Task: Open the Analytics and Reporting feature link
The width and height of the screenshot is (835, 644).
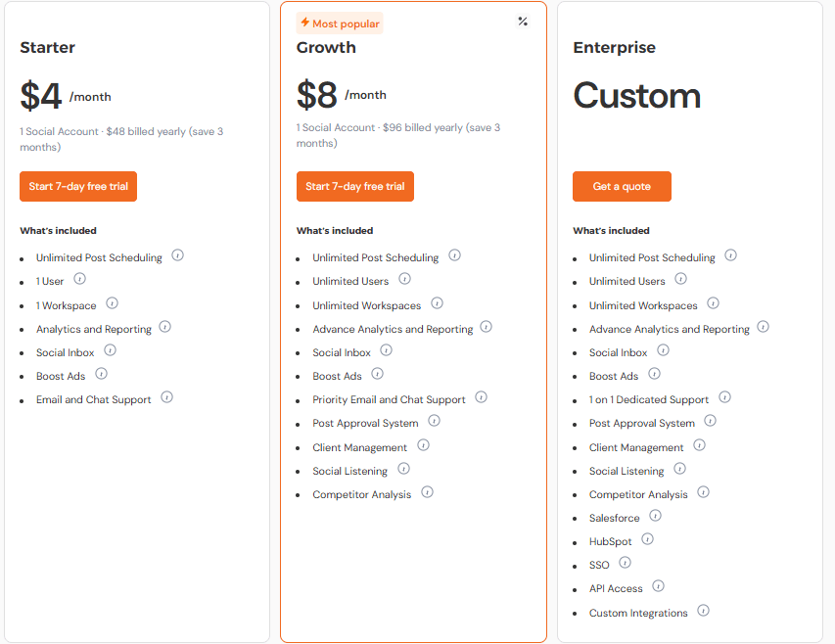Action: (x=93, y=329)
